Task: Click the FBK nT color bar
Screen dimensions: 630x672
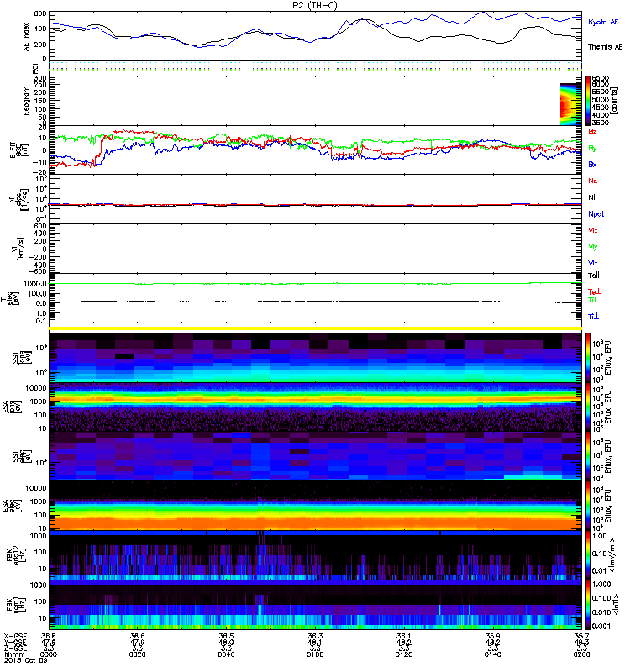Action: [x=588, y=605]
